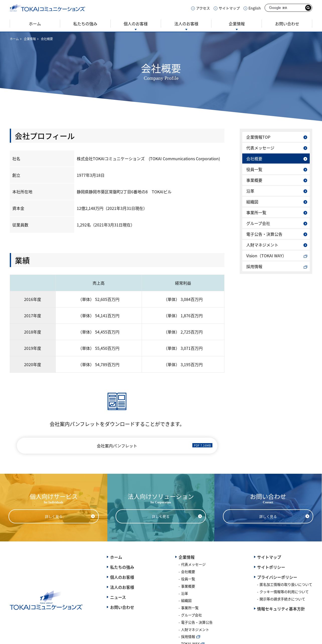Click the 売上高 column header
This screenshot has width=322, height=644.
tap(99, 283)
